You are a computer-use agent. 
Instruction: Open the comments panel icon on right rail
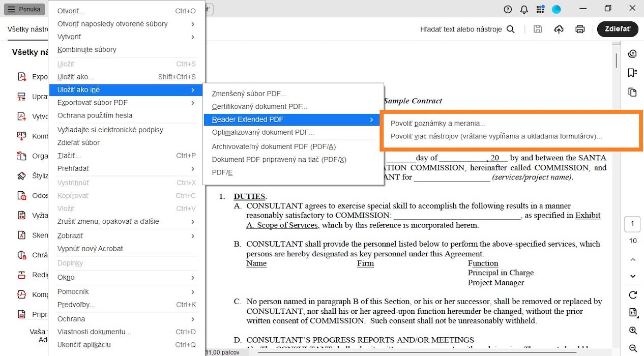tap(632, 53)
